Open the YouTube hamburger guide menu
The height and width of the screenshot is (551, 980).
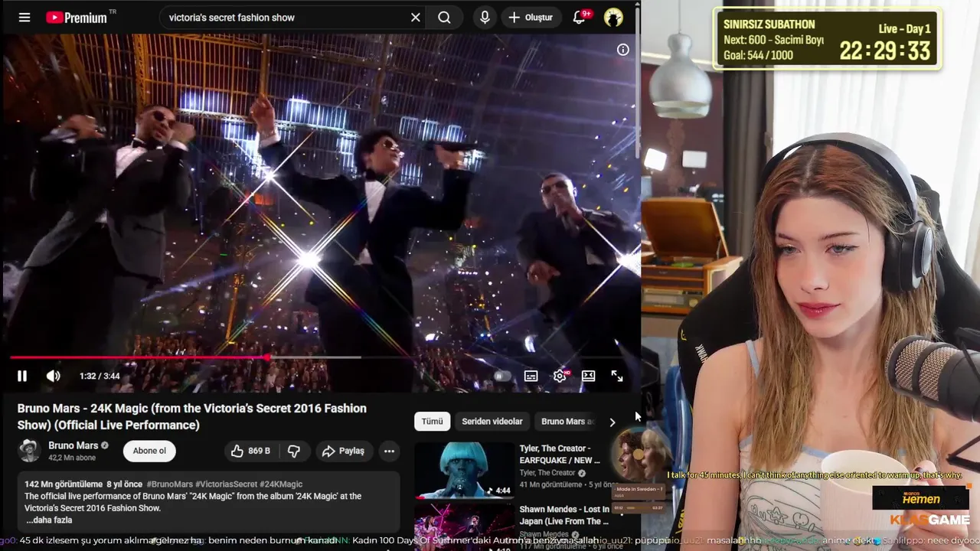(x=24, y=18)
